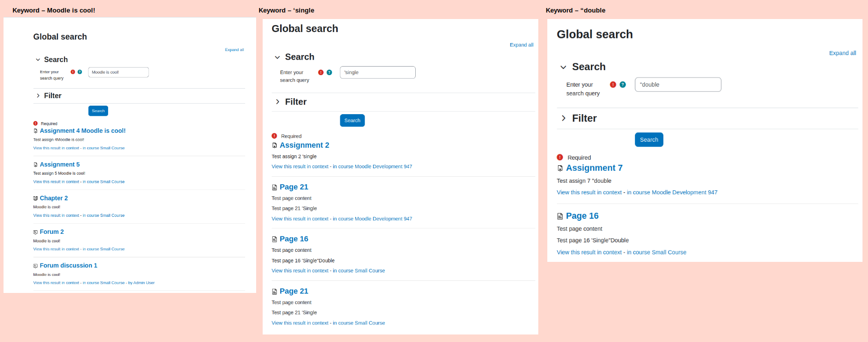Viewport: 868px width, 342px height.
Task: Collapse the Search section in the 'single panel
Action: click(277, 57)
